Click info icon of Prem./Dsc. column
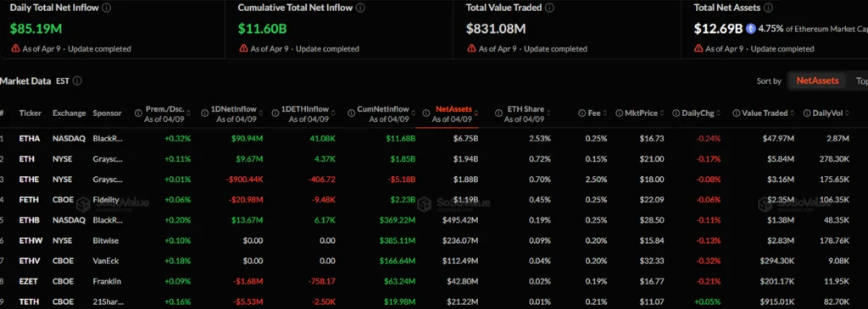This screenshot has width=868, height=309. click(138, 113)
